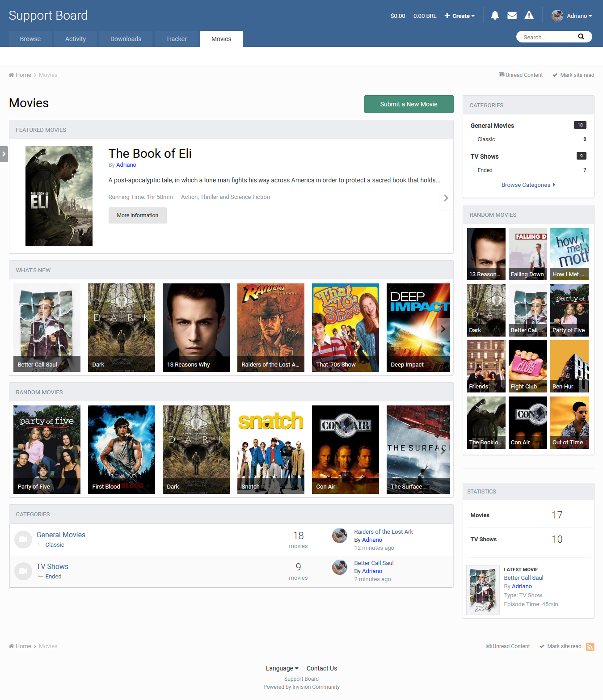Viewport: 603px width, 700px height.
Task: Open the Create dropdown menu
Action: pos(460,16)
